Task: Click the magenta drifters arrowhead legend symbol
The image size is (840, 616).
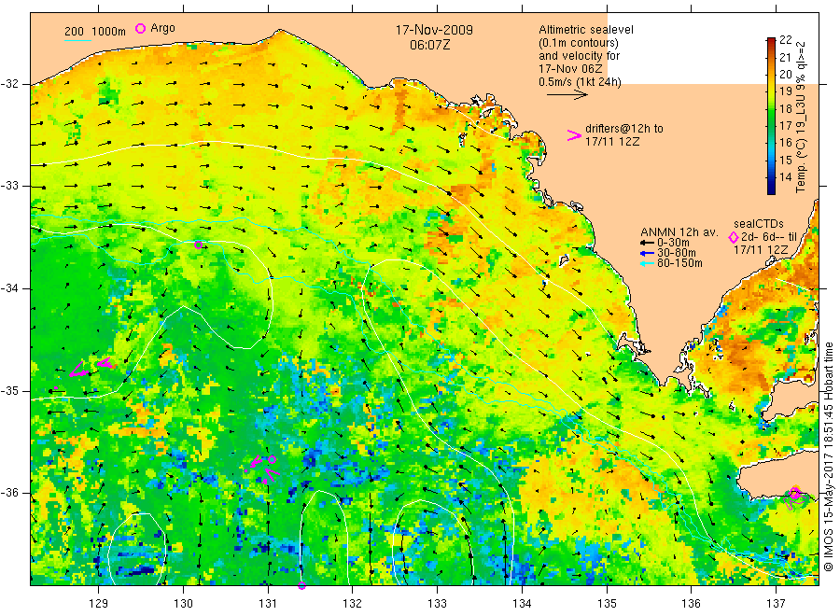Action: [574, 135]
